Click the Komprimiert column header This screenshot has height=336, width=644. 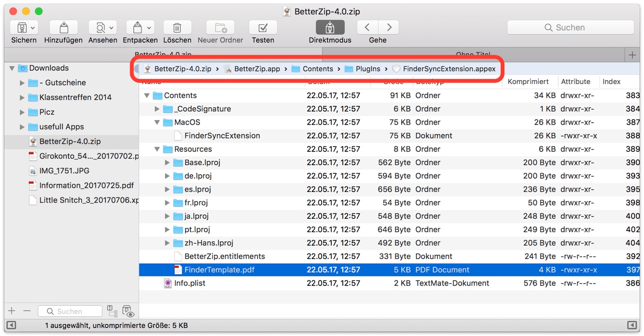528,82
